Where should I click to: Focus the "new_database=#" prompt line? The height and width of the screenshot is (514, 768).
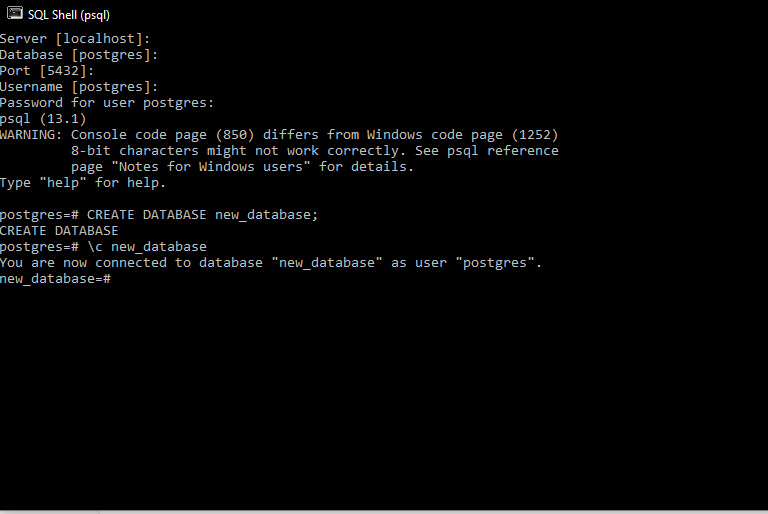55,279
